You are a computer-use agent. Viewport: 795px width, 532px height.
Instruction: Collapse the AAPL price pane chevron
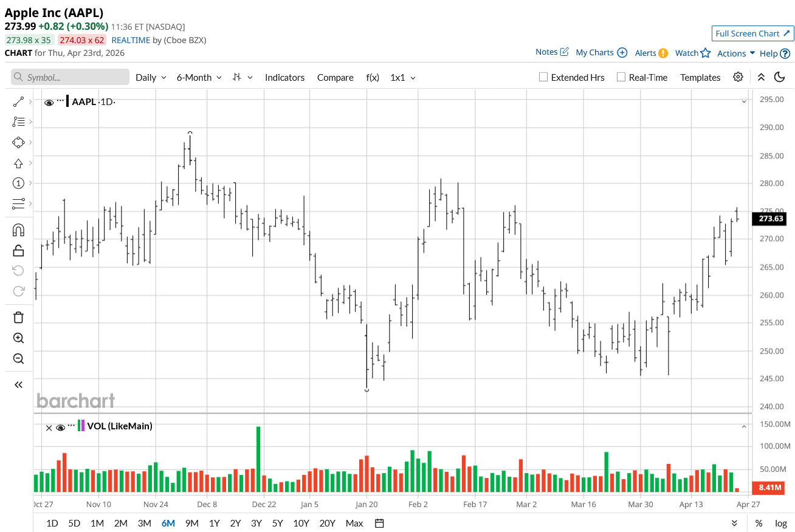click(x=744, y=101)
